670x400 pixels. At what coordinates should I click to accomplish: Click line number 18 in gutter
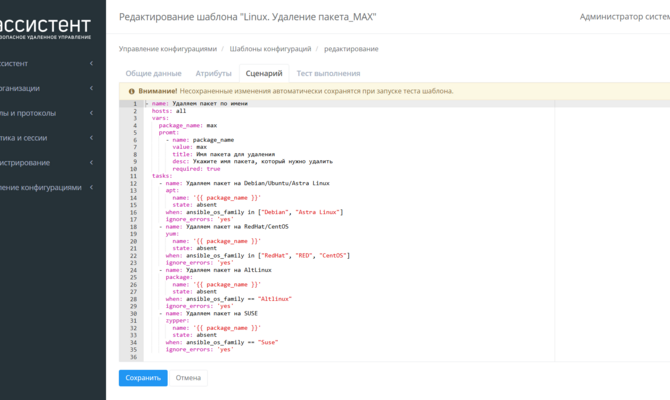point(134,227)
